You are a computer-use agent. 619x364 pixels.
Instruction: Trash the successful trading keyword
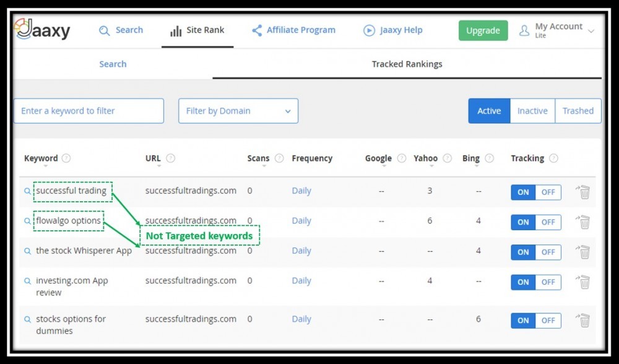coord(583,192)
